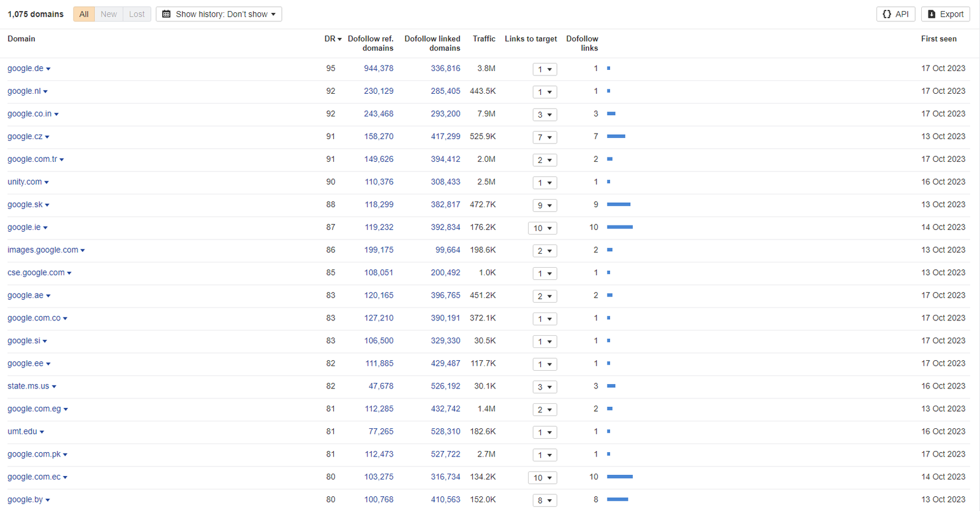Export the referring domains list

click(x=945, y=14)
